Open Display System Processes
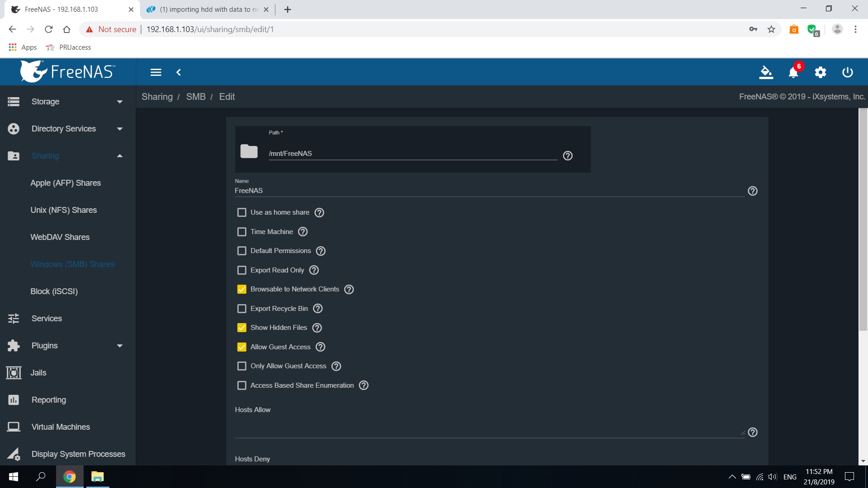868x488 pixels. pos(68,454)
